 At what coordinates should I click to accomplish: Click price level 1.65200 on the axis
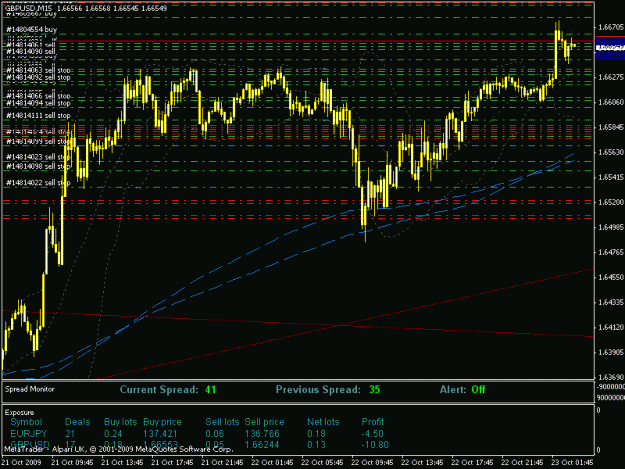(611, 202)
